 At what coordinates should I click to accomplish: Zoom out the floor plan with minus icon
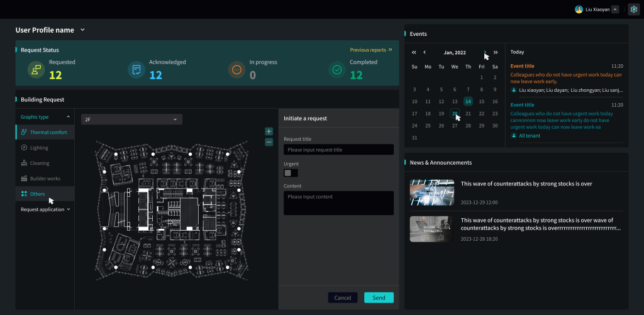[x=269, y=142]
